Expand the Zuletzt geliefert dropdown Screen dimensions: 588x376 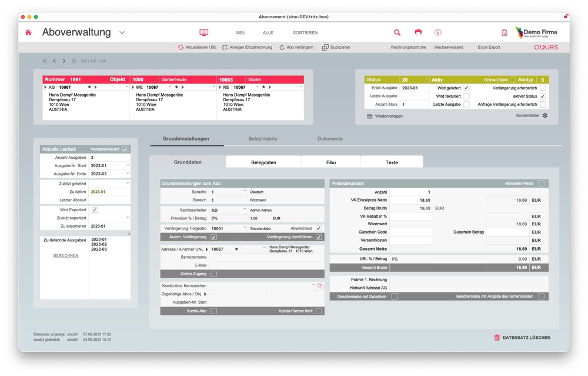pyautogui.click(x=128, y=184)
